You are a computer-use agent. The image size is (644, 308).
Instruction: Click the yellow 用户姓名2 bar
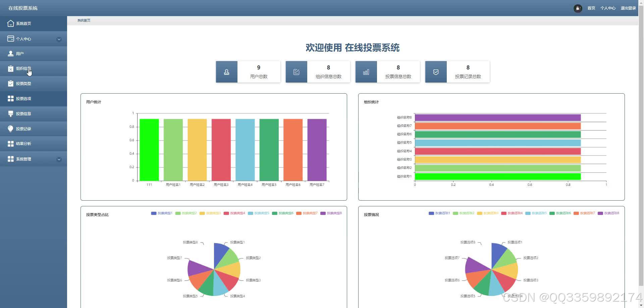[x=197, y=150]
